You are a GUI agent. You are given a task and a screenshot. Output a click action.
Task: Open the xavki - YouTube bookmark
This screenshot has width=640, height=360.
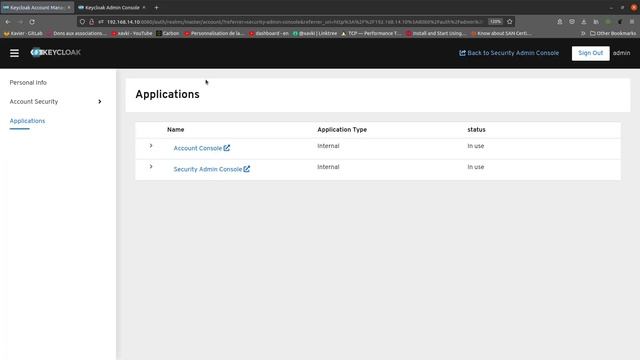(x=132, y=33)
